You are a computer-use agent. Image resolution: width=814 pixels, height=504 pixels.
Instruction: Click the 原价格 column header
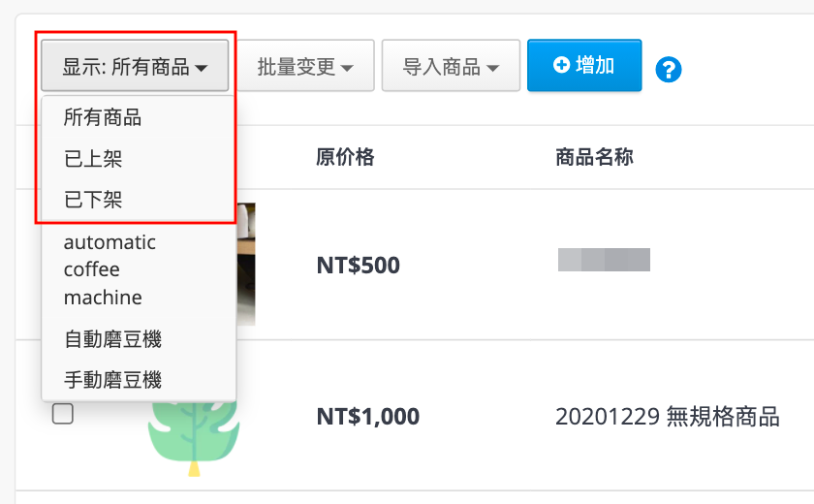click(345, 157)
